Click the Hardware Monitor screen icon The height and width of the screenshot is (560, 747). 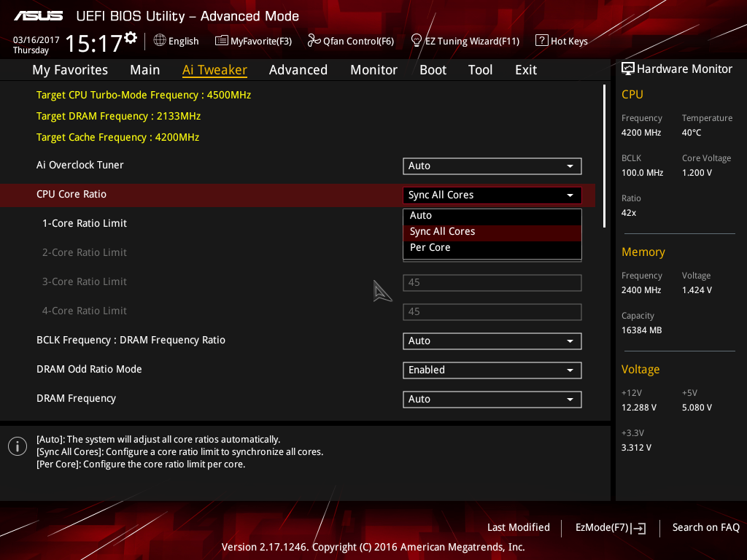[628, 69]
